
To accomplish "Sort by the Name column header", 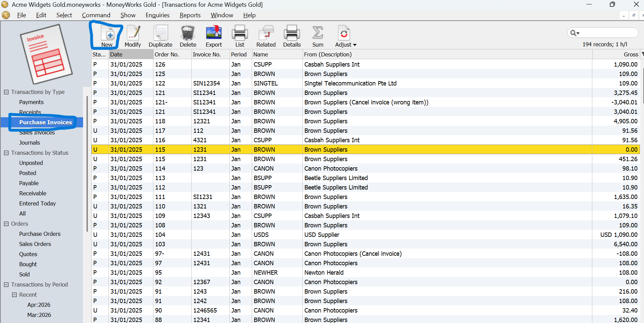I will [277, 54].
